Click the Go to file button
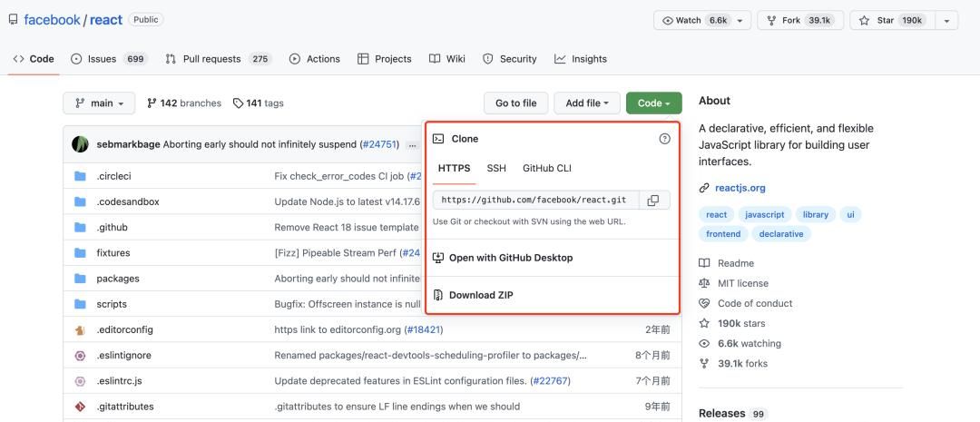 point(515,103)
